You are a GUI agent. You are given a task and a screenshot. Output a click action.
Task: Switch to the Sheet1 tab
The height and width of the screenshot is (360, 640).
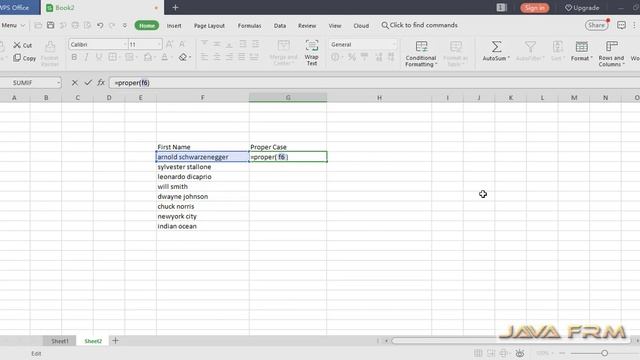click(x=60, y=341)
